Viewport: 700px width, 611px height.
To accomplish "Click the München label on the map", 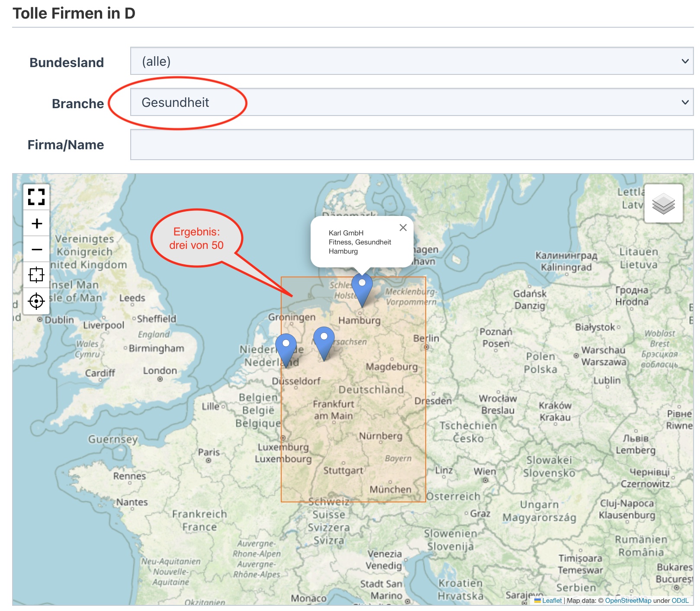I will (390, 489).
